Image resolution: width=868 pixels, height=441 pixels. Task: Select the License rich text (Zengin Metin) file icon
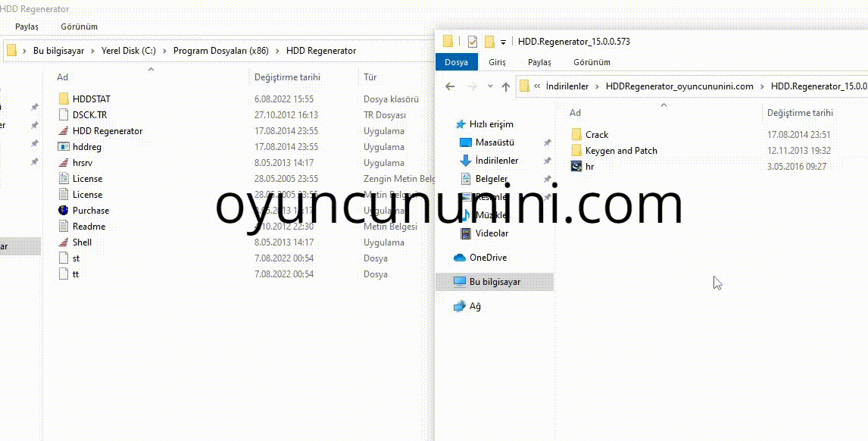[64, 179]
